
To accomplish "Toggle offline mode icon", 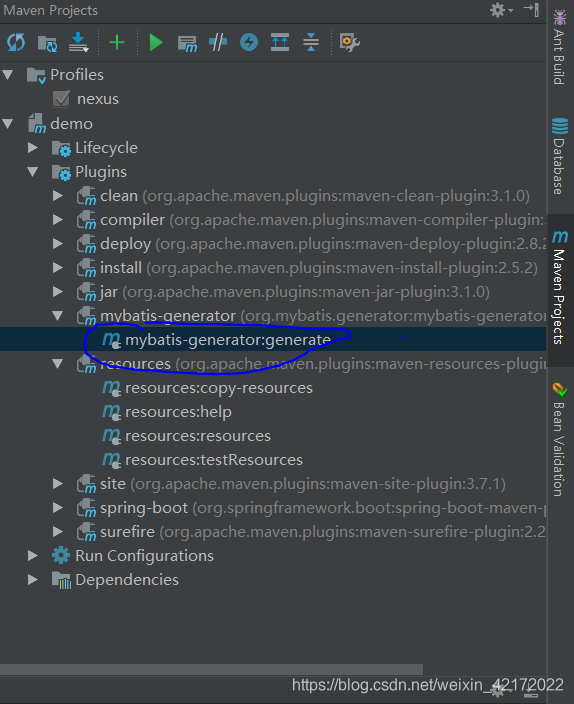I will [218, 43].
